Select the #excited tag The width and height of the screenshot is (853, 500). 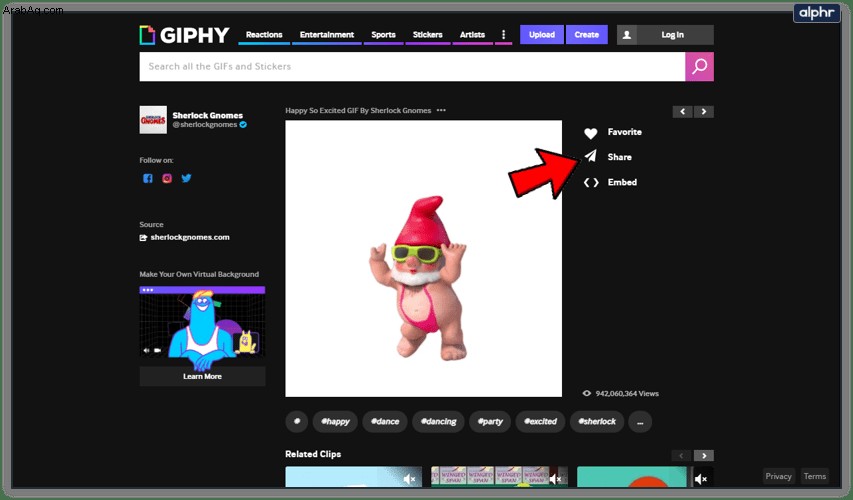(x=540, y=422)
